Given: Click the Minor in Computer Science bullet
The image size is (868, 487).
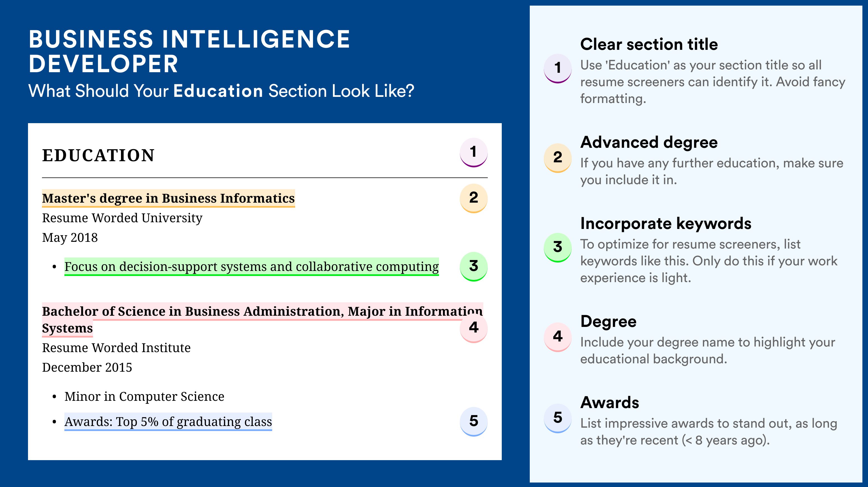Looking at the screenshot, I should click(x=144, y=396).
